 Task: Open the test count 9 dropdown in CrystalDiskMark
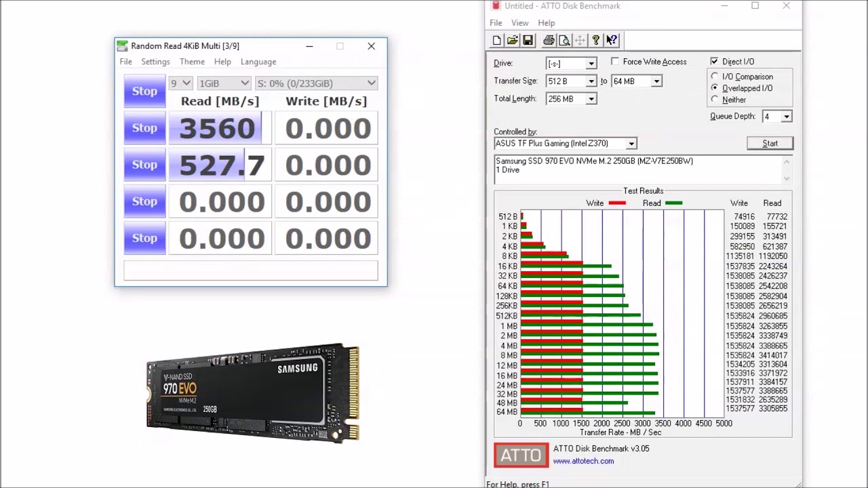pos(180,83)
